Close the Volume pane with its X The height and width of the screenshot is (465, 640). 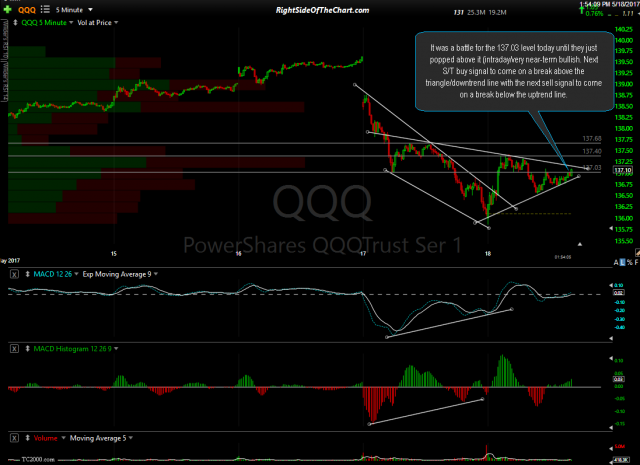[x=14, y=438]
